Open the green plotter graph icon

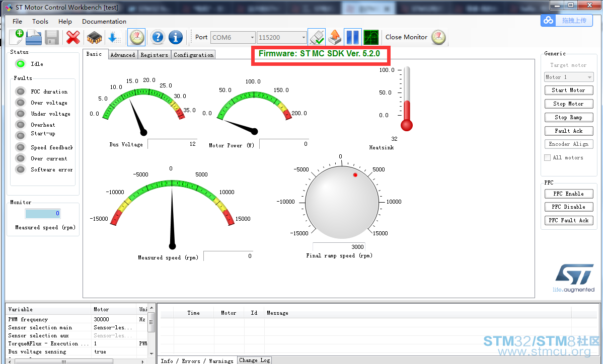tap(371, 37)
